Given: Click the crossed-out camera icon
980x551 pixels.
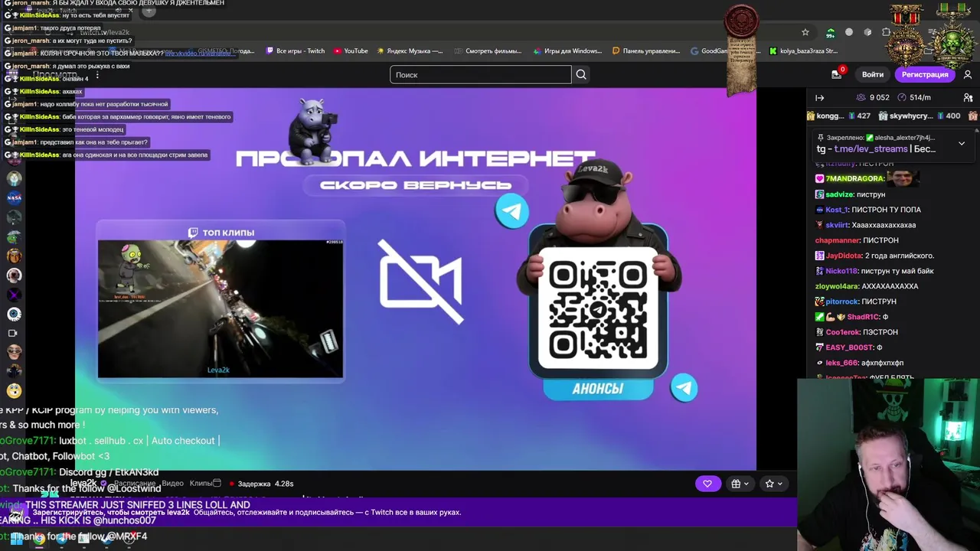Looking at the screenshot, I should click(421, 282).
